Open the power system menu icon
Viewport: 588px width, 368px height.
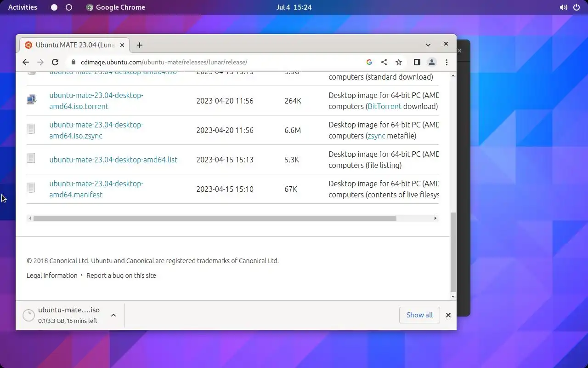[x=577, y=7]
